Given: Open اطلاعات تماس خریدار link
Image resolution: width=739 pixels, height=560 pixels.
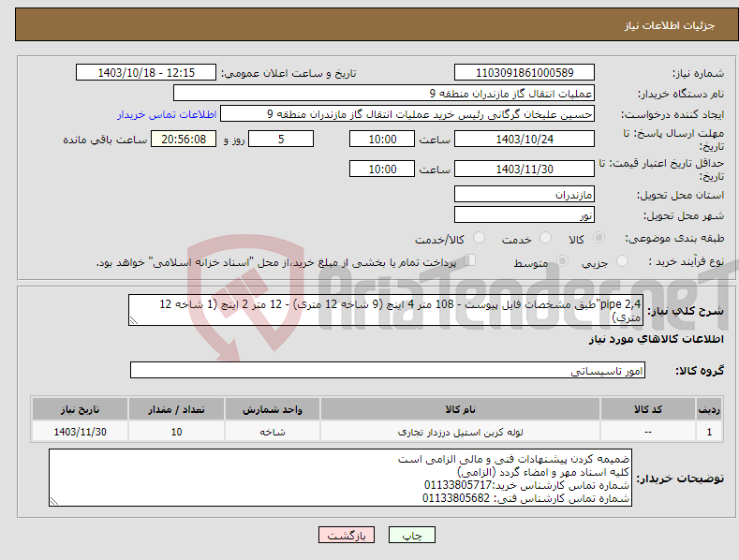Looking at the screenshot, I should click(167, 114).
